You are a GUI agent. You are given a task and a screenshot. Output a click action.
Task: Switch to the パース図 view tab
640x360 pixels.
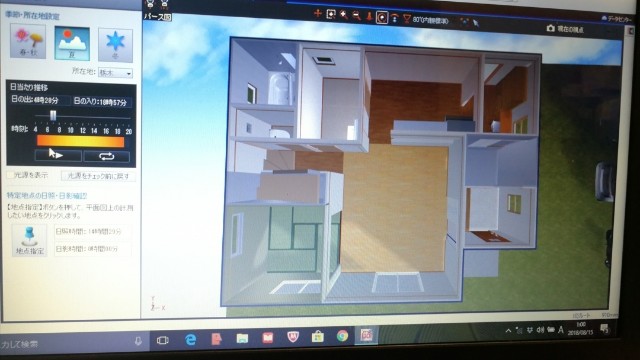[158, 17]
